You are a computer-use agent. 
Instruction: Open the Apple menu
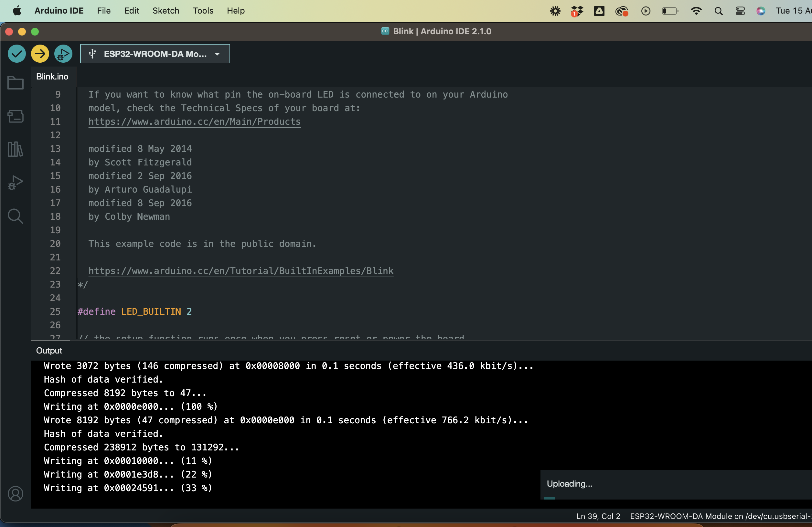(17, 11)
